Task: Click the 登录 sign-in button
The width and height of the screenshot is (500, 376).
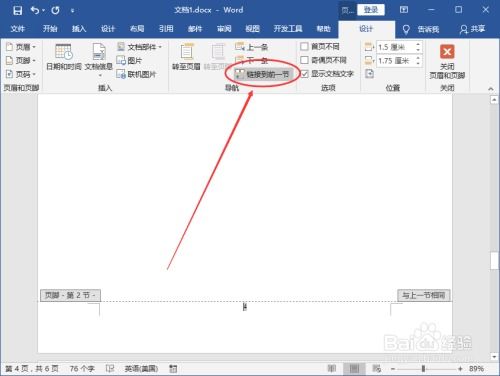Action: coord(371,10)
